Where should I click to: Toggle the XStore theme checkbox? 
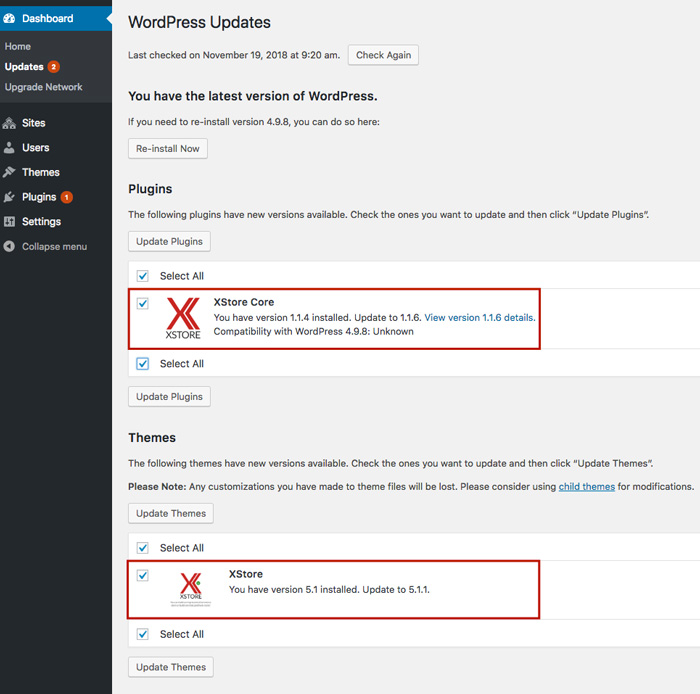pyautogui.click(x=142, y=575)
